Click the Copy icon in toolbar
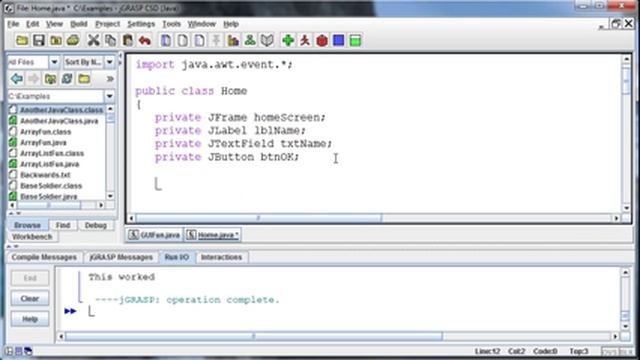The width and height of the screenshot is (640, 360). coord(110,40)
